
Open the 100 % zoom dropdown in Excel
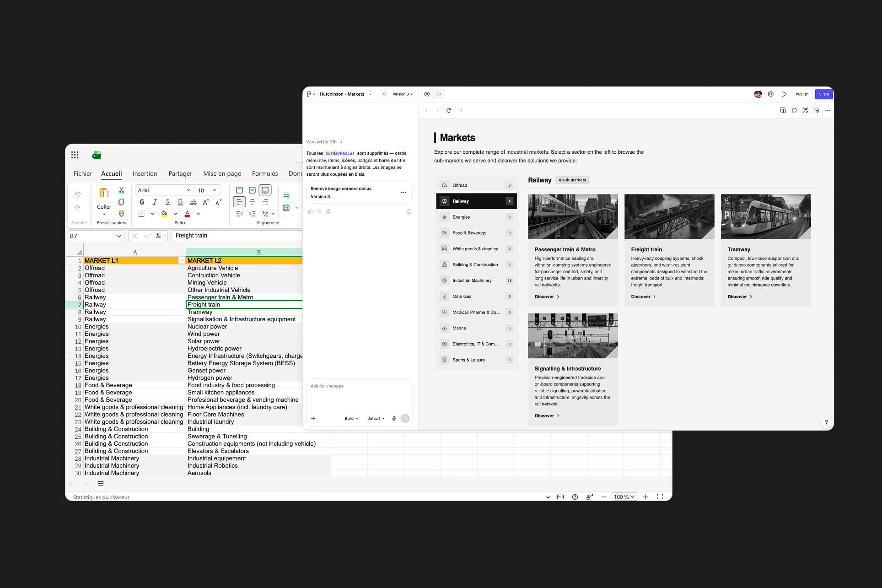(624, 497)
